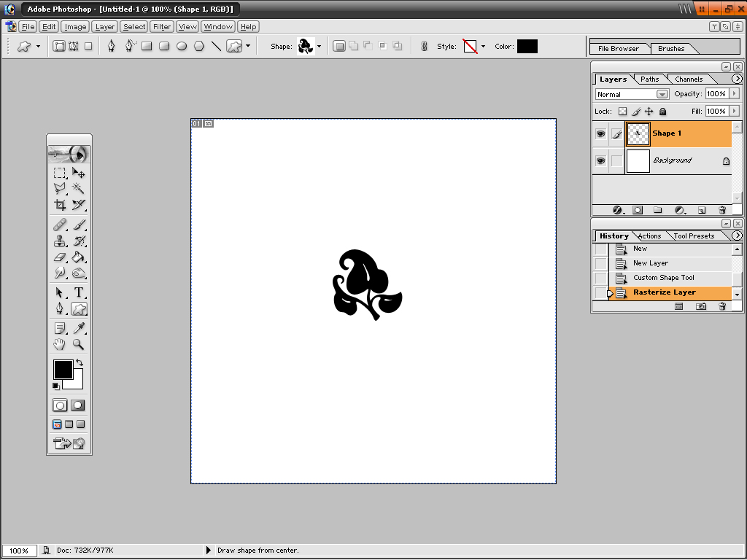
Task: Hide the Shape 1 layer
Action: (x=600, y=134)
